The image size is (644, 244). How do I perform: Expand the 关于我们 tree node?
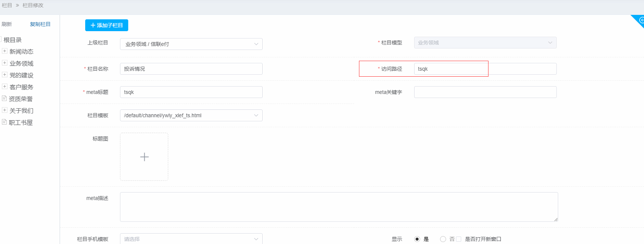click(x=5, y=110)
